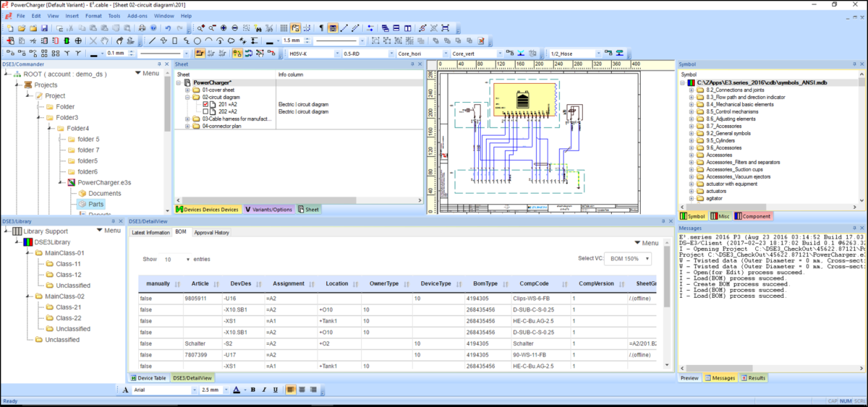The width and height of the screenshot is (868, 407).
Task: Click the Undo arrow icon
Action: click(x=168, y=28)
